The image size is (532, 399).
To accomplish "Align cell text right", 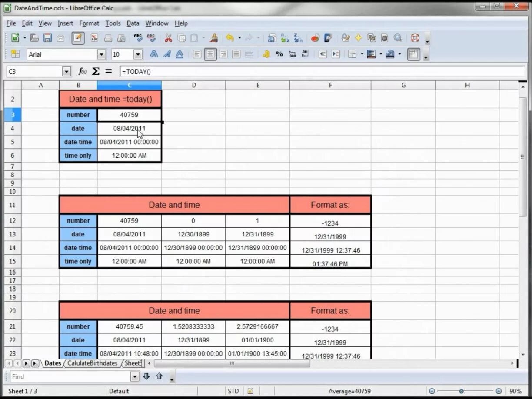I will [x=223, y=54].
